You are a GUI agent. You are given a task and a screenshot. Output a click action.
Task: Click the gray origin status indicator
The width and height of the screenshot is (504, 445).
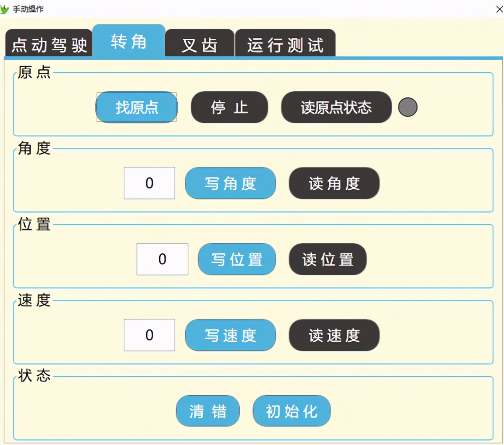[407, 107]
